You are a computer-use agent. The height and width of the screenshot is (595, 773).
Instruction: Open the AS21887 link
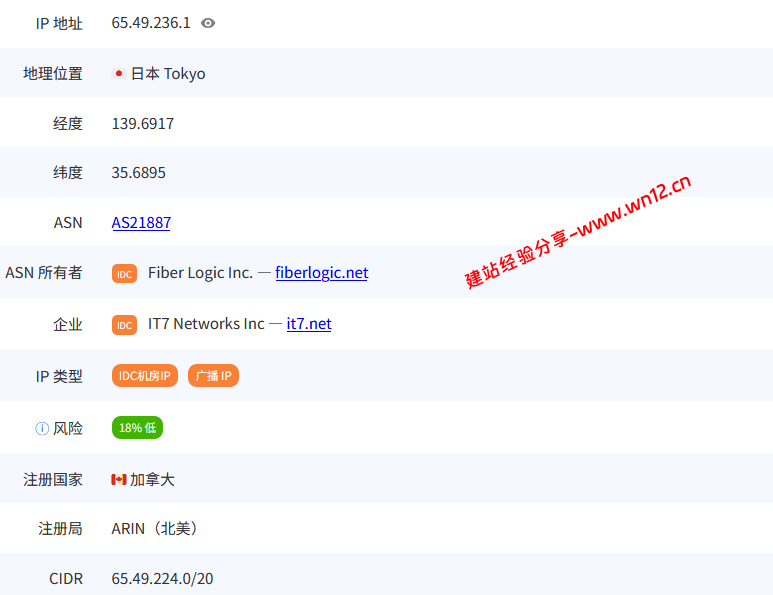click(x=141, y=223)
